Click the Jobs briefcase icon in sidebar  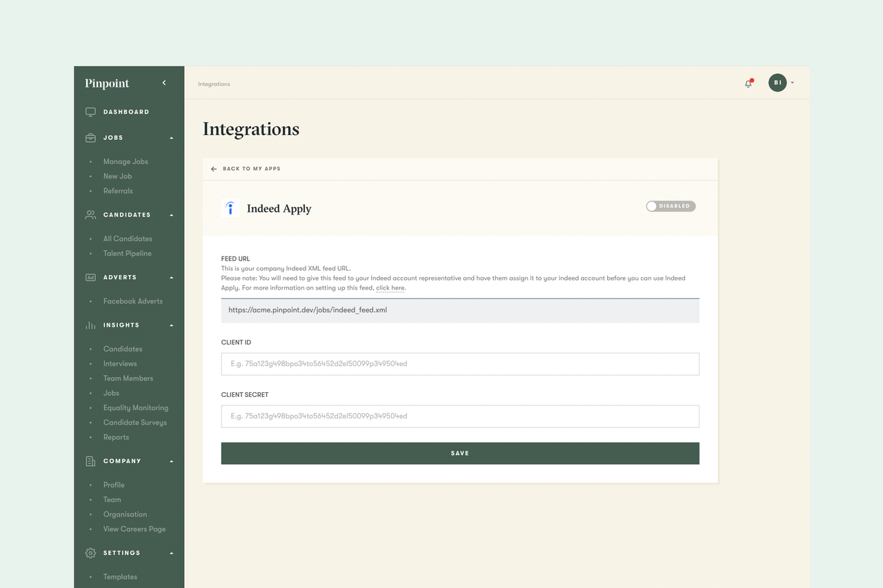[x=90, y=137]
